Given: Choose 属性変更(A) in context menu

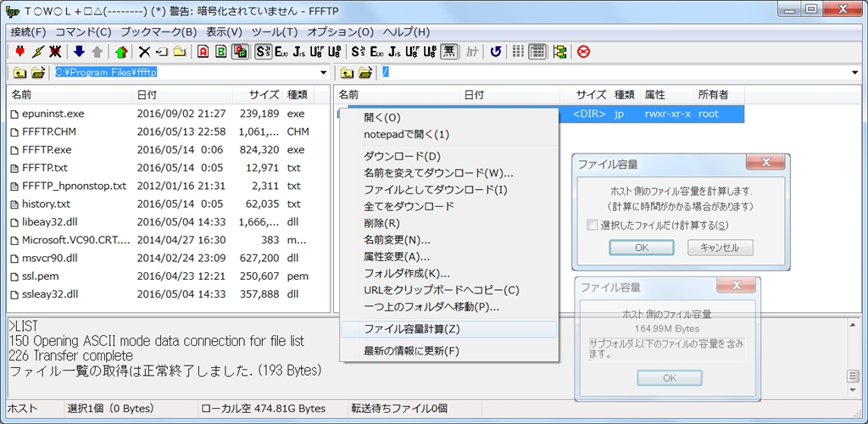Looking at the screenshot, I should (449, 256).
